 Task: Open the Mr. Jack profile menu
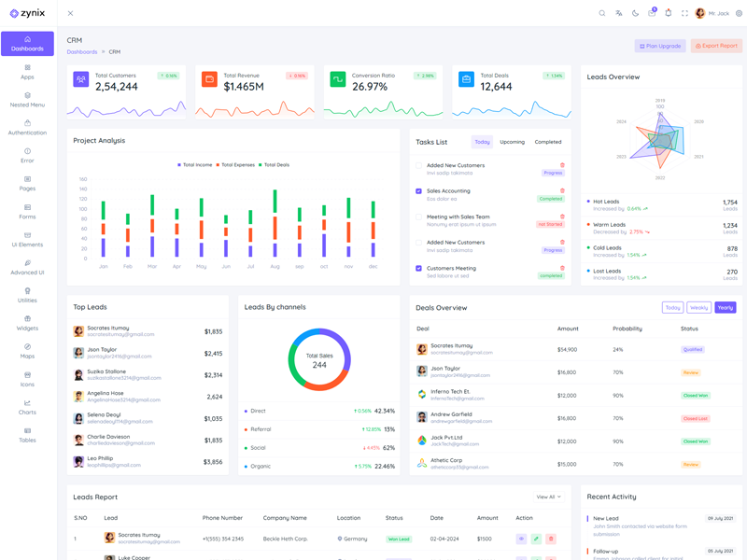(712, 13)
